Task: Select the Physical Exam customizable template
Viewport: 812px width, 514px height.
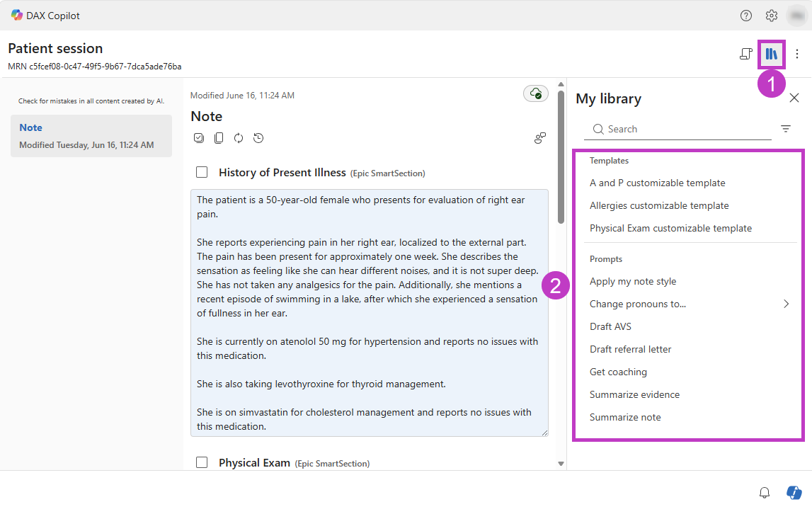Action: point(670,228)
